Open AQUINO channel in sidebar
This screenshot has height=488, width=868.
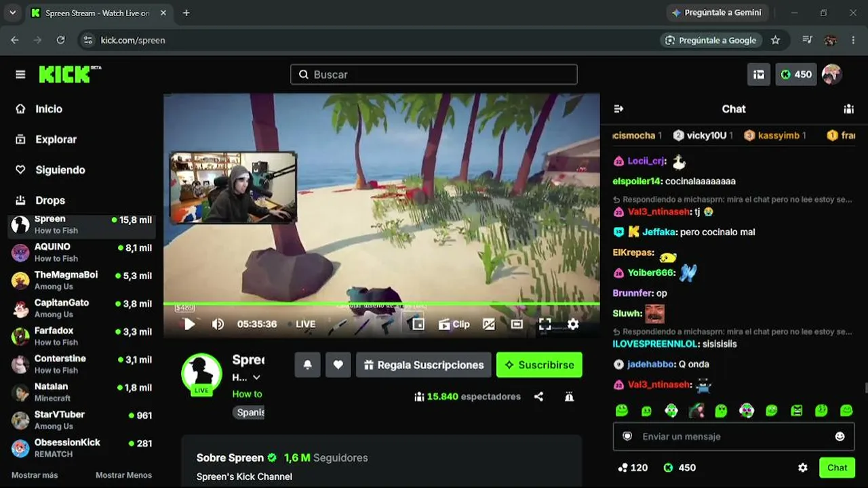tap(81, 252)
